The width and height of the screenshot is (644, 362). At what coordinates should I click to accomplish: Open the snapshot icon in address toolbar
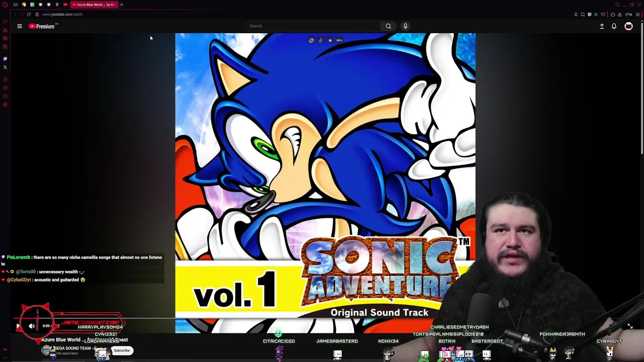(x=583, y=14)
